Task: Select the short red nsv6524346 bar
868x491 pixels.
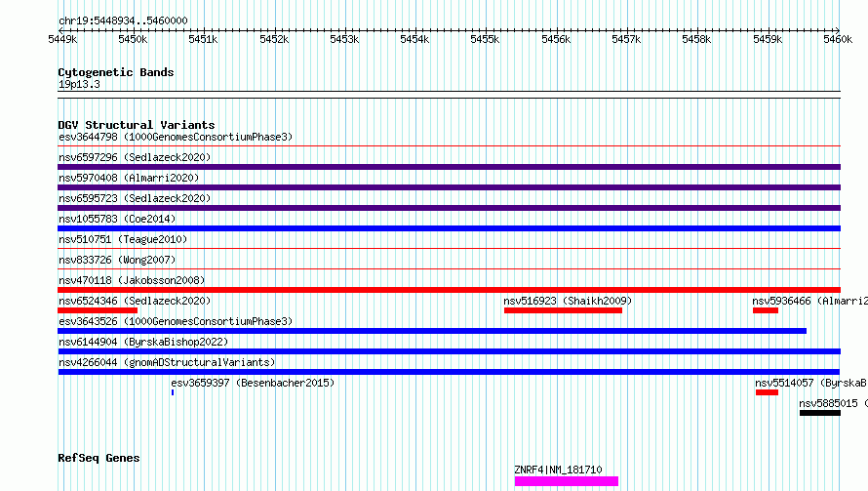Action: point(98,310)
